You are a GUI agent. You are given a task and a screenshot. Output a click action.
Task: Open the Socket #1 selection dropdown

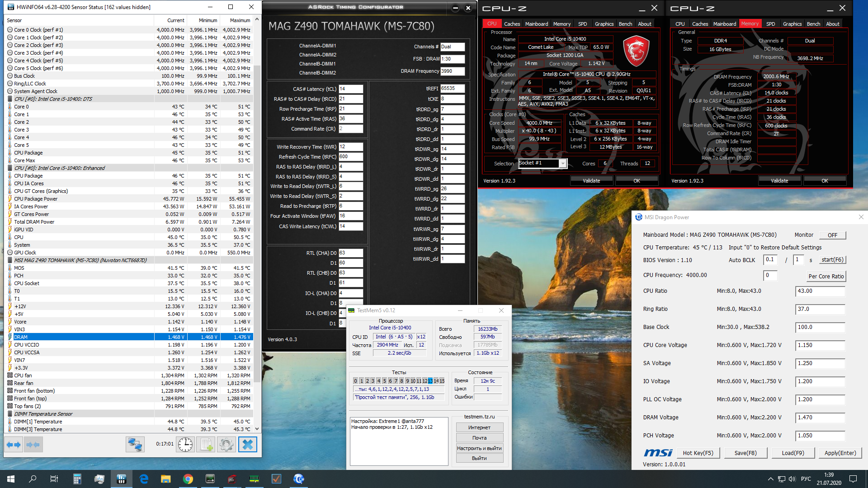[563, 164]
